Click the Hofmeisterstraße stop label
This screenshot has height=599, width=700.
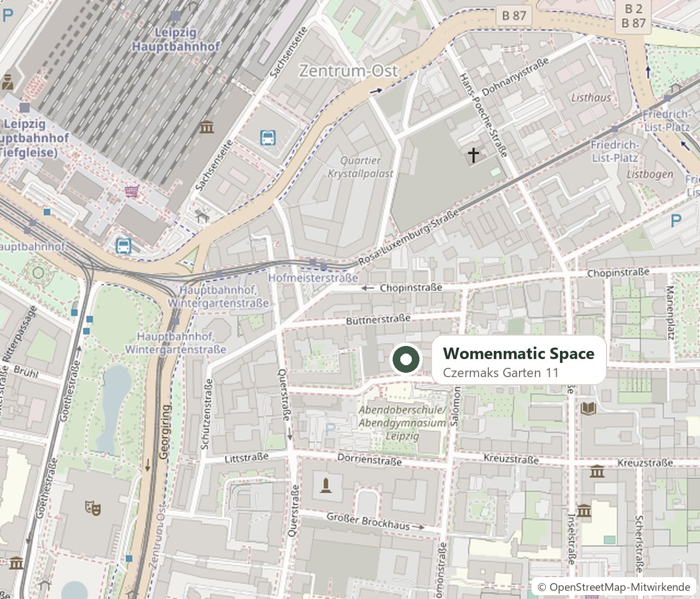(x=313, y=278)
